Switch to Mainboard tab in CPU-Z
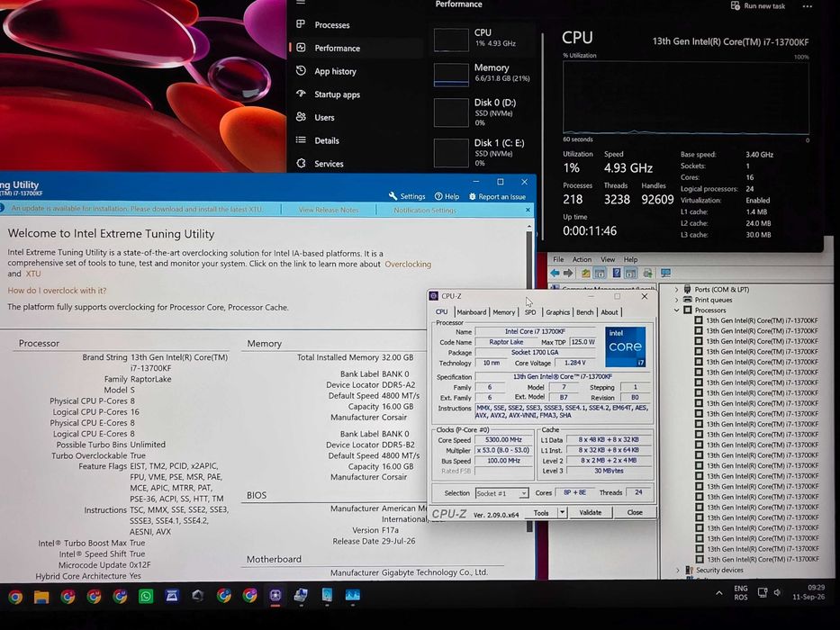The image size is (840, 630). [472, 312]
